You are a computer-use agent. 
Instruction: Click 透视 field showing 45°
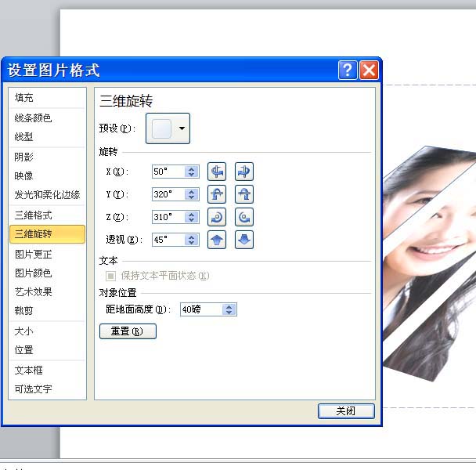[x=175, y=240]
